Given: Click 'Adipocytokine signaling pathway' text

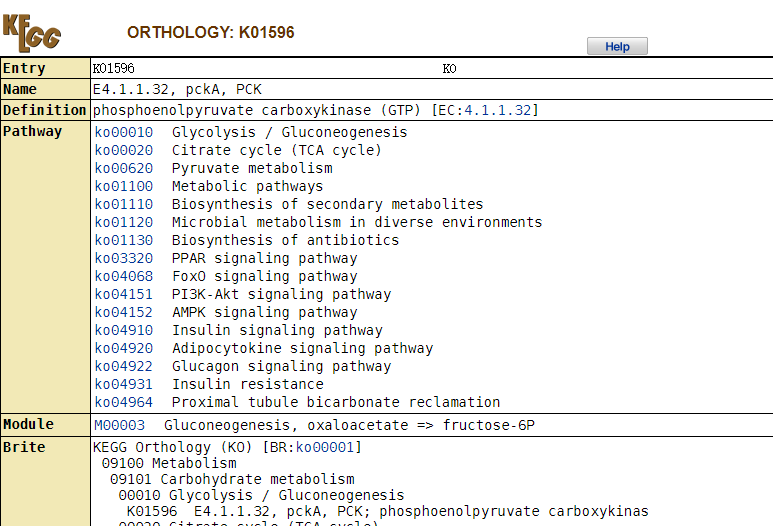Looking at the screenshot, I should coord(302,348).
